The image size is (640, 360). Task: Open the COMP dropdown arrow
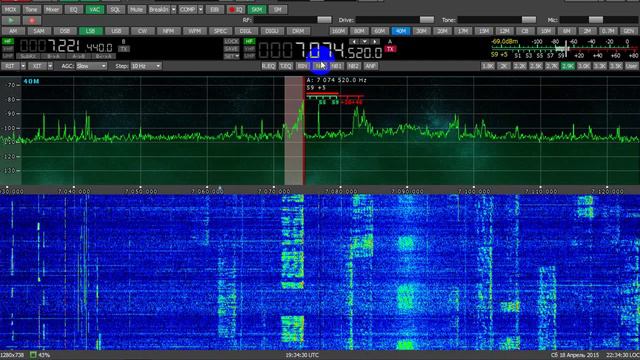coord(200,9)
